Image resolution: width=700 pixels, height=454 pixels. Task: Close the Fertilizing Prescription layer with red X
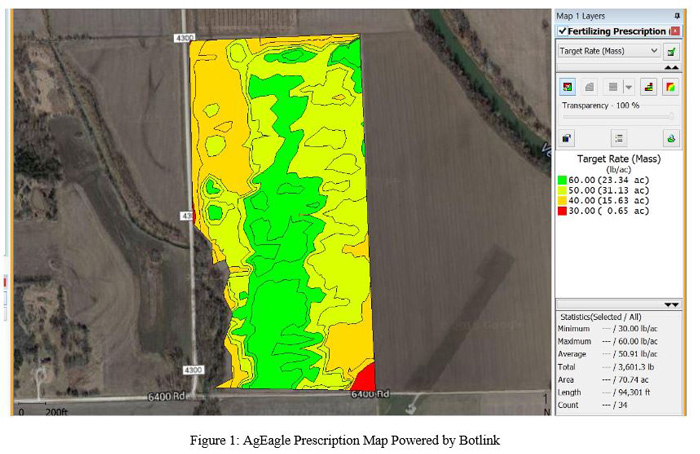pos(675,31)
